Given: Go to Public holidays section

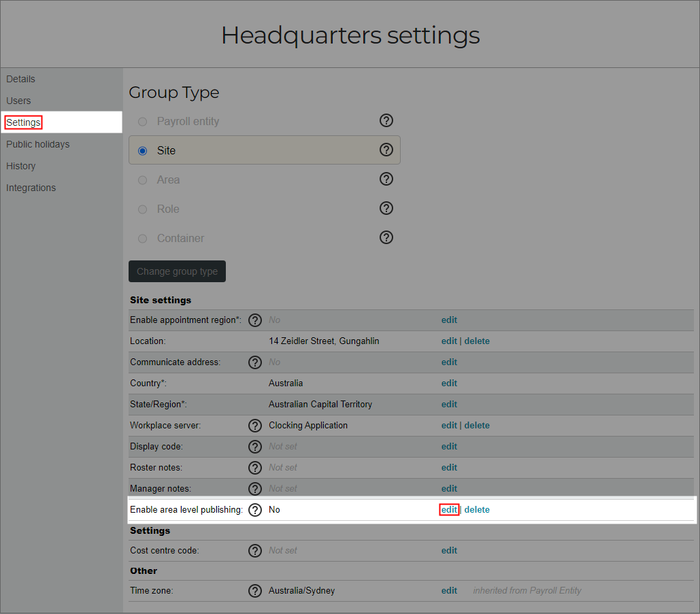Looking at the screenshot, I should click(x=38, y=144).
